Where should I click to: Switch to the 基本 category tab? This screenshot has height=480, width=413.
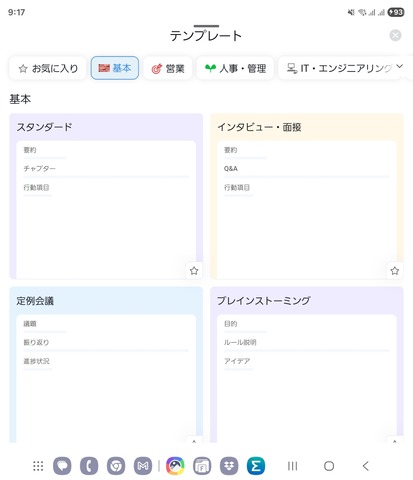[x=115, y=68]
